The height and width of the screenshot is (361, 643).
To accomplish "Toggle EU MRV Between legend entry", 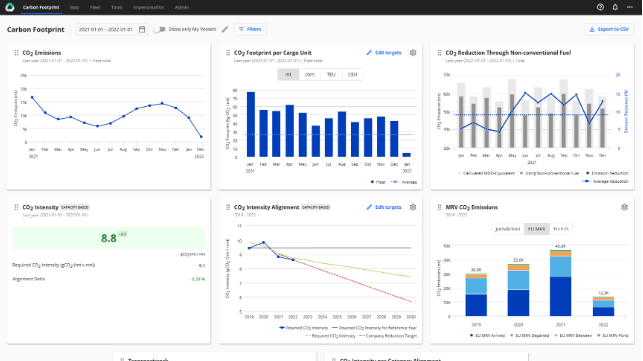I will coord(573,336).
